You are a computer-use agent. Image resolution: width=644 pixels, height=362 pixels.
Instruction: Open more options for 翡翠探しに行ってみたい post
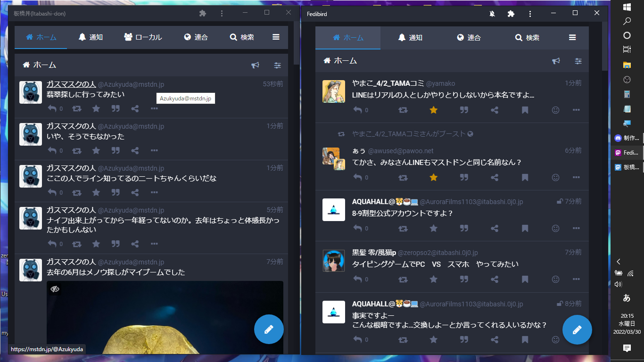[154, 108]
